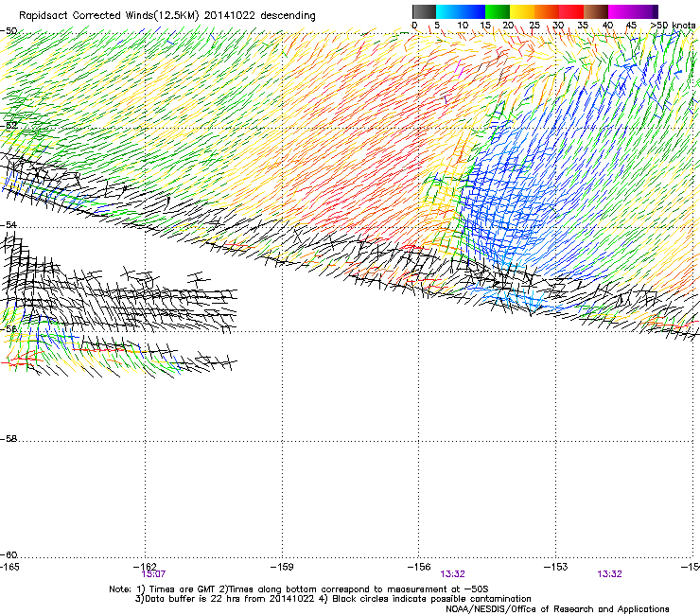The image size is (700, 615).
Task: Click the 'Rapidscat Corrected Winds(12.5KM)' title text
Action: point(109,16)
